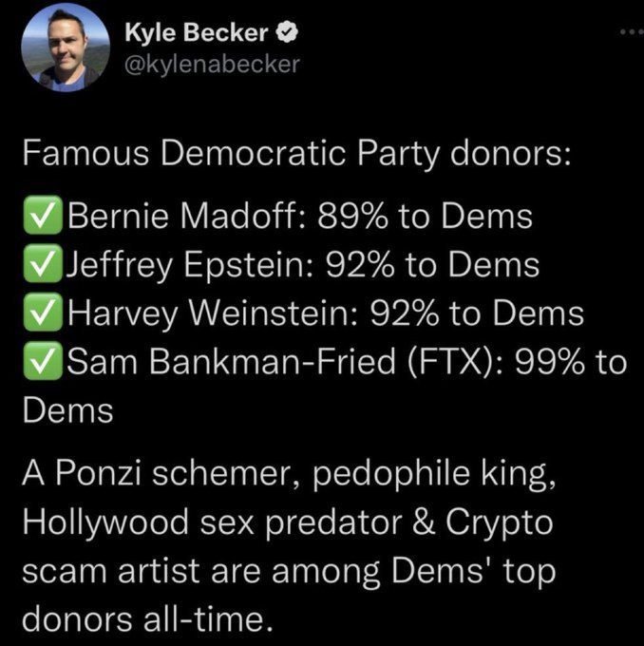
Task: Click the verified badge beside Kyle Becker
Action: pos(285,33)
